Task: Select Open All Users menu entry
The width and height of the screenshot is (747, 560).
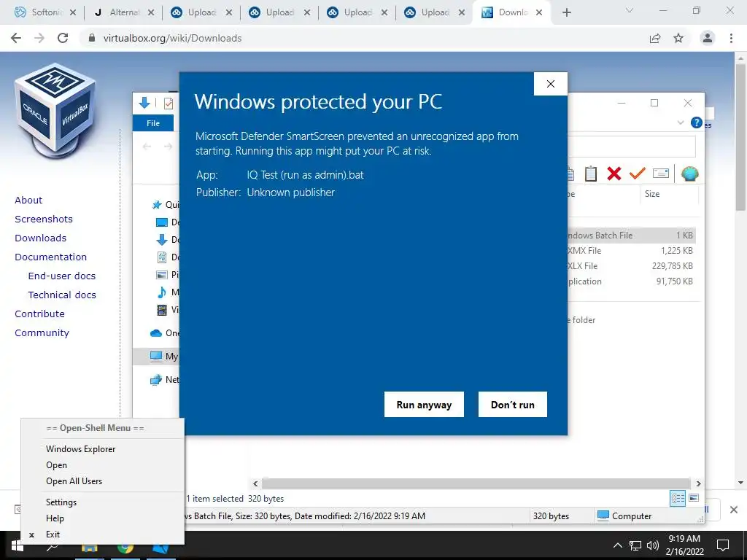Action: coord(74,481)
